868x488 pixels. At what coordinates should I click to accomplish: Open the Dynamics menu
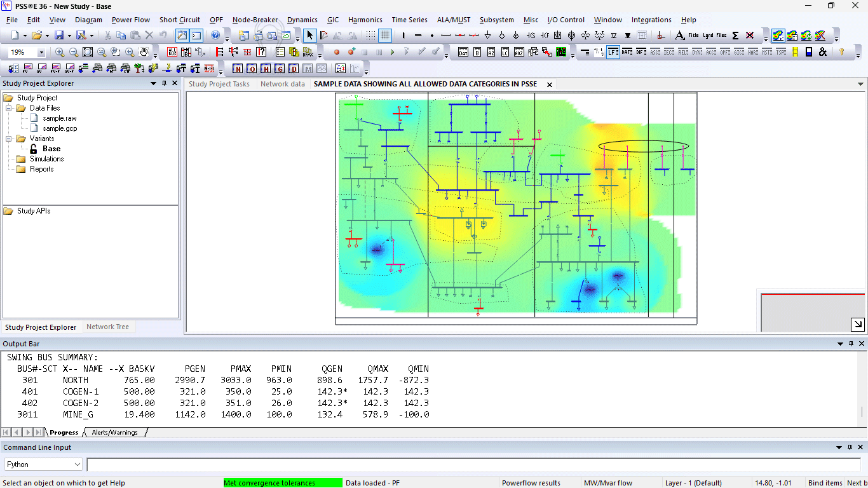point(302,20)
